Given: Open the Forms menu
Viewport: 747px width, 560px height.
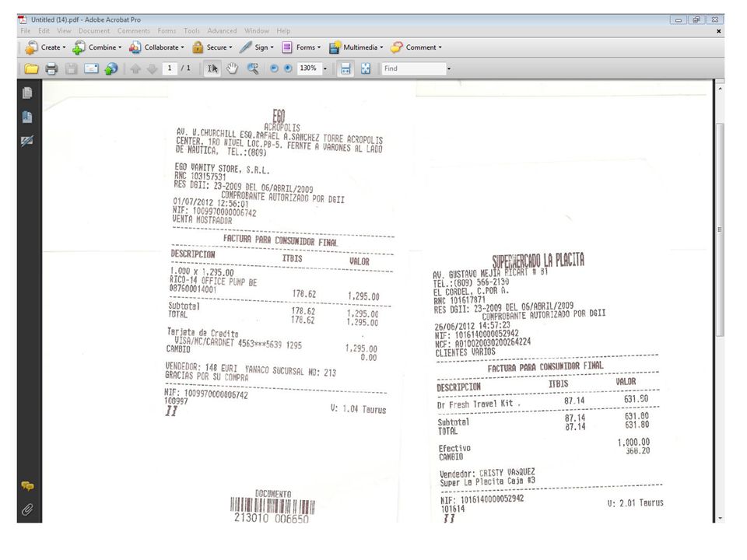Looking at the screenshot, I should click(167, 31).
